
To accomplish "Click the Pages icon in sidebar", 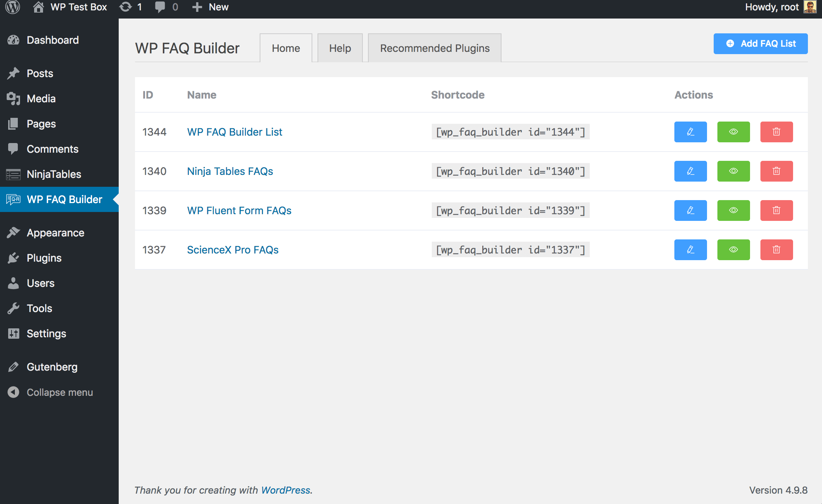I will [13, 124].
